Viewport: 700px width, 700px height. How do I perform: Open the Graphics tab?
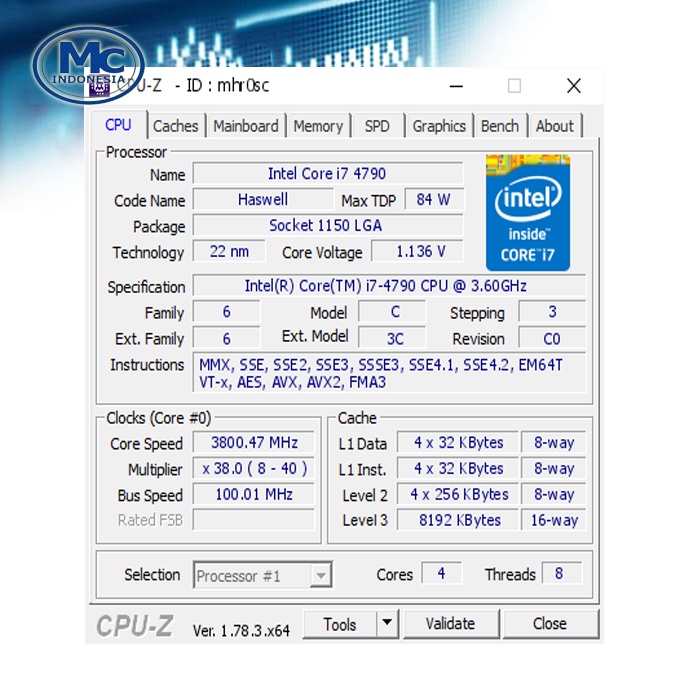point(439,126)
